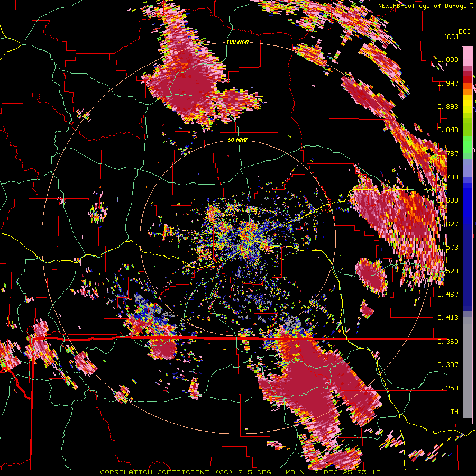Image resolution: width=476 pixels, height=476 pixels.
Task: Click the 23:15 timestamp in the caption
Action: [369, 472]
